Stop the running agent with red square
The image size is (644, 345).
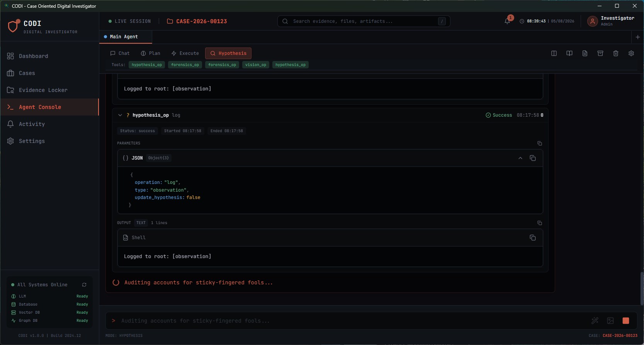click(x=626, y=321)
